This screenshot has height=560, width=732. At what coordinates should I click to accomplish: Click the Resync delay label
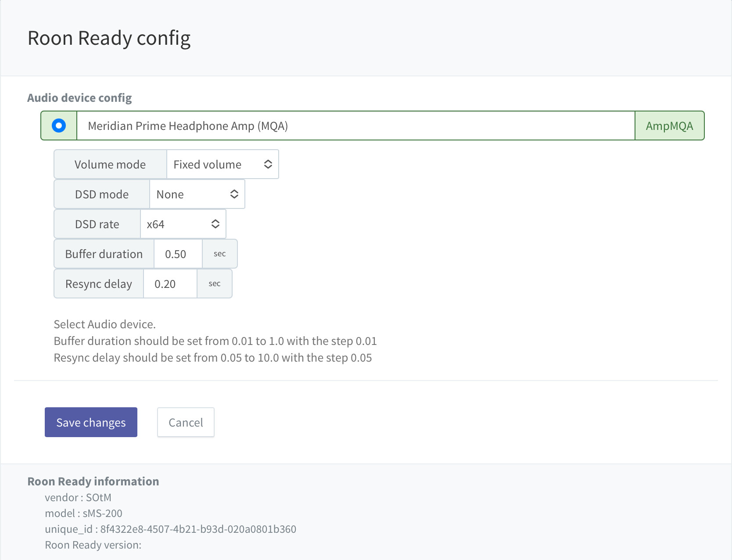99,284
